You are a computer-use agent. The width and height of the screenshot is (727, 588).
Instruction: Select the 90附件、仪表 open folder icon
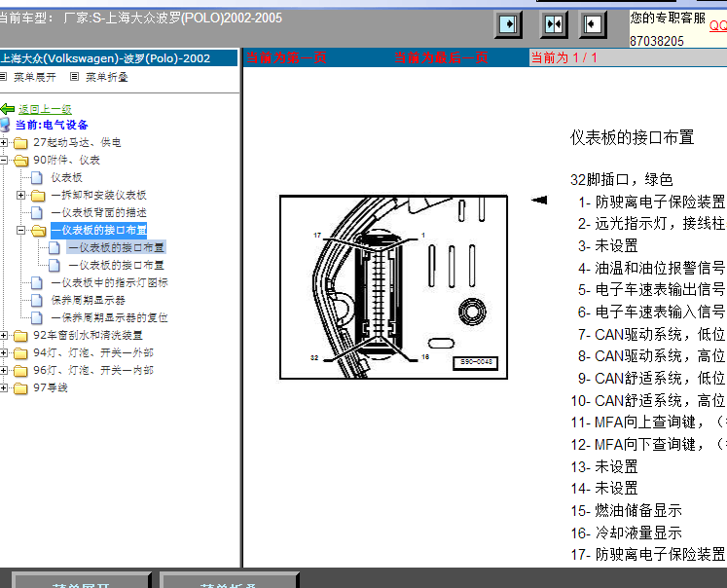click(20, 161)
